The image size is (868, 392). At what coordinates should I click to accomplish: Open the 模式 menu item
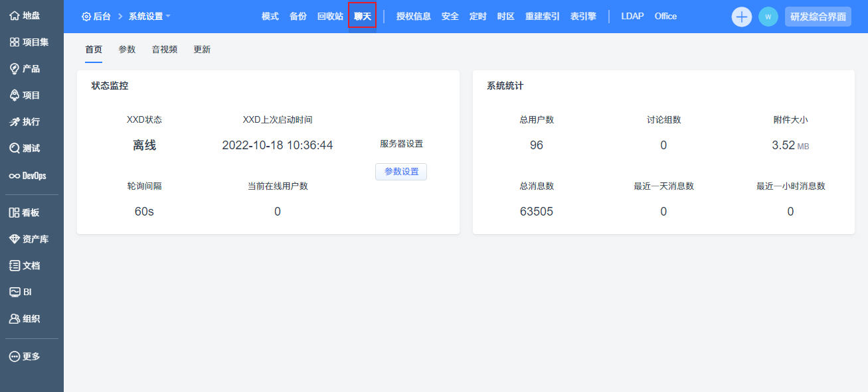(x=270, y=17)
